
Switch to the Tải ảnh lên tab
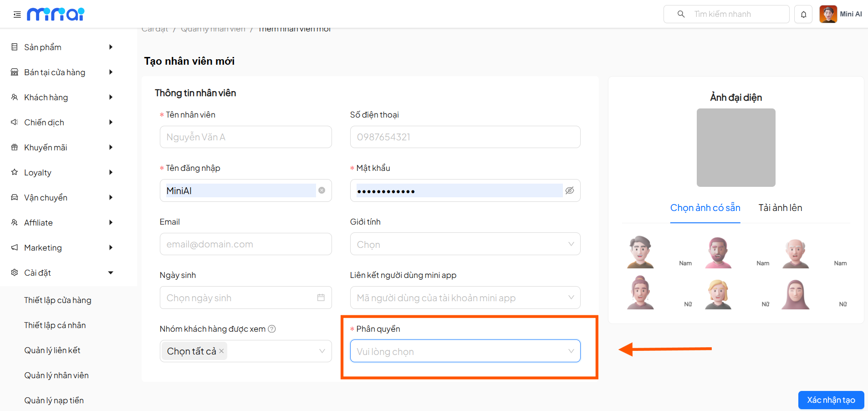780,207
